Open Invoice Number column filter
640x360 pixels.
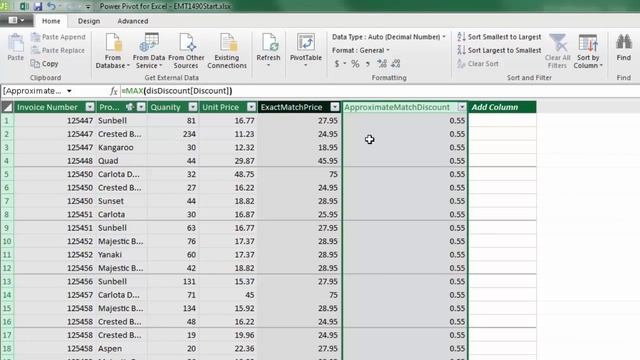click(90, 107)
